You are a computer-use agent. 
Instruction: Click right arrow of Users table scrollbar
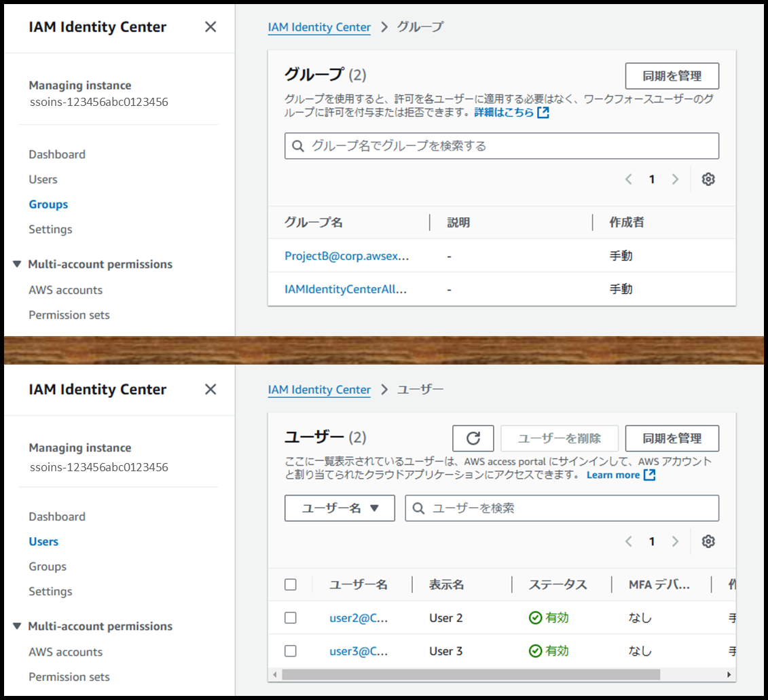pyautogui.click(x=729, y=674)
